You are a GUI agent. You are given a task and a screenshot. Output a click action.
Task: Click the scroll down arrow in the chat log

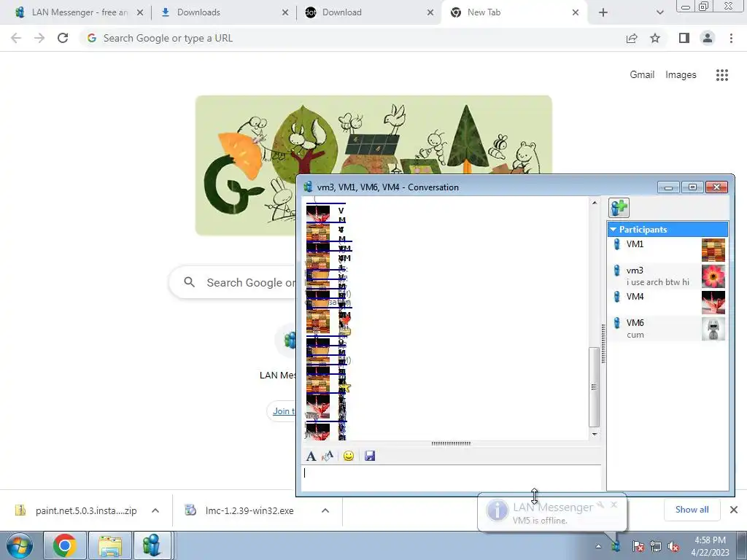pyautogui.click(x=594, y=435)
